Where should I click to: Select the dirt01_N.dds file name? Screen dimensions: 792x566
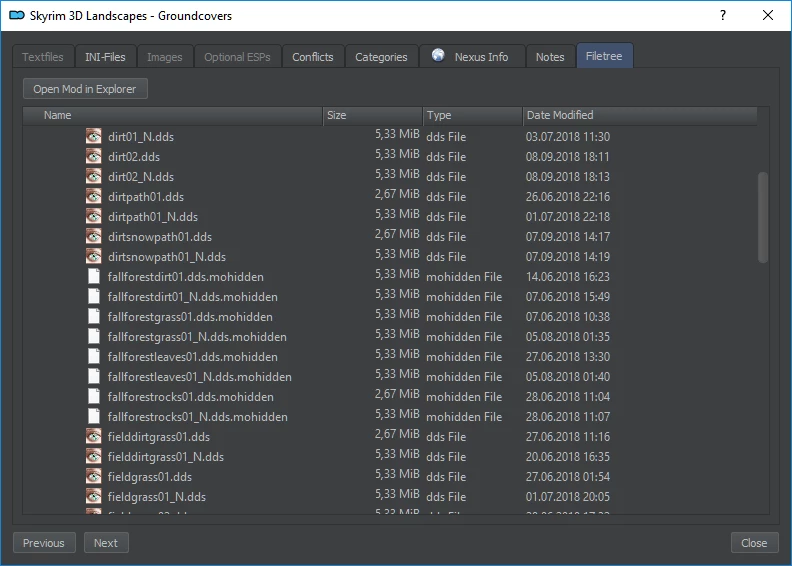(x=141, y=137)
